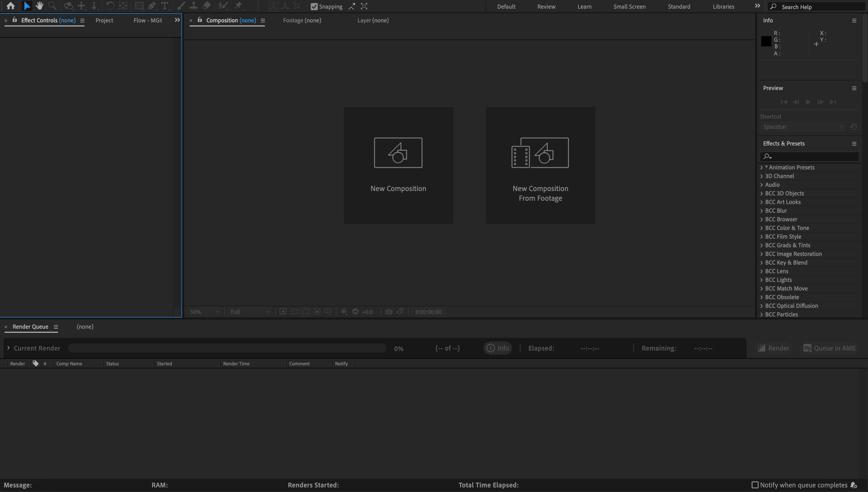The image size is (868, 492).
Task: Select the Zoom magnifier tool
Action: pos(52,6)
